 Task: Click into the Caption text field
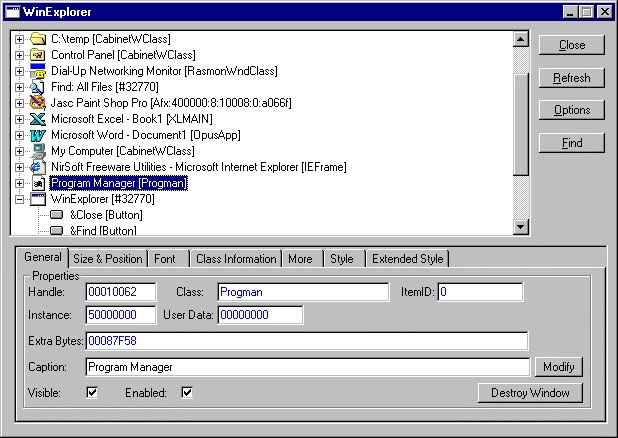[306, 367]
